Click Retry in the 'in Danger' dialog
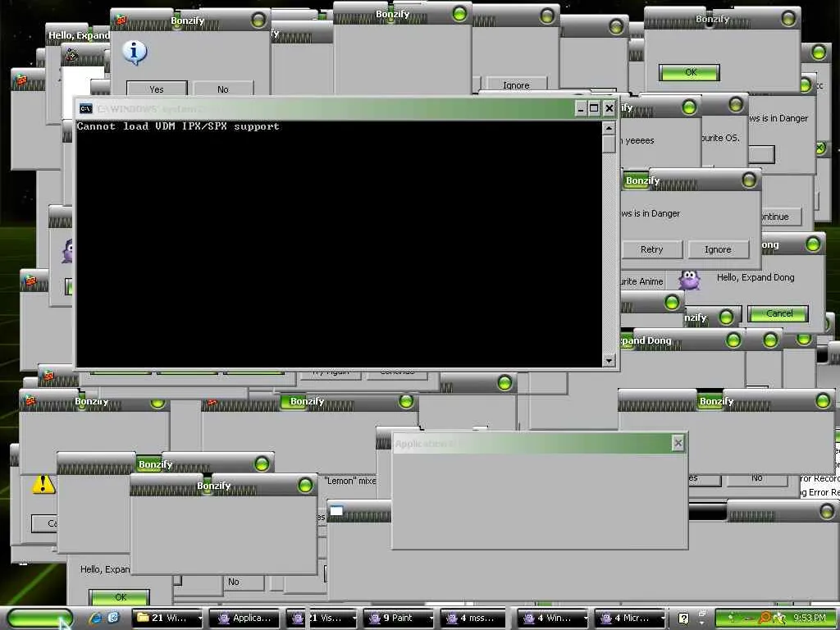The image size is (840, 630). click(652, 249)
